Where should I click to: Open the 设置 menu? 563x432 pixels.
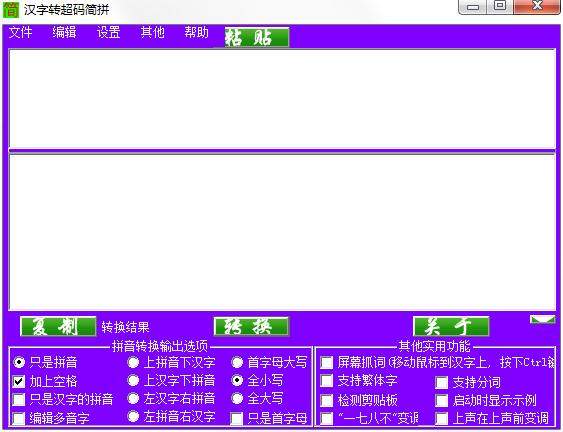click(x=108, y=32)
